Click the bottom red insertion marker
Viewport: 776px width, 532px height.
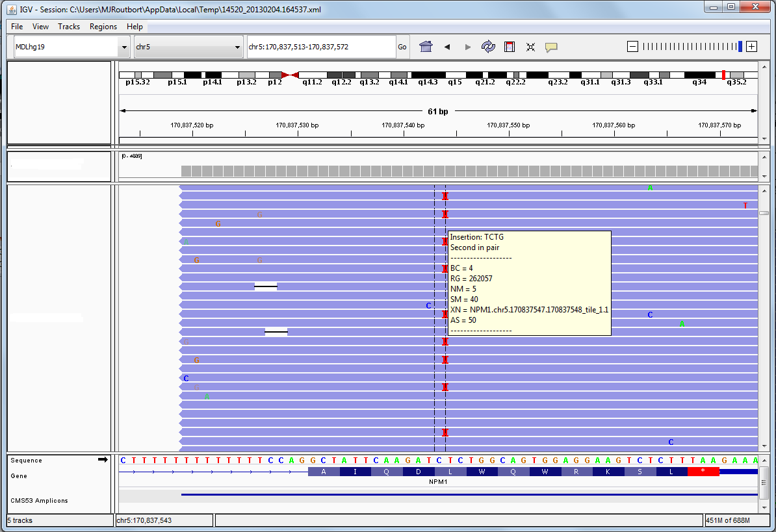pos(445,433)
